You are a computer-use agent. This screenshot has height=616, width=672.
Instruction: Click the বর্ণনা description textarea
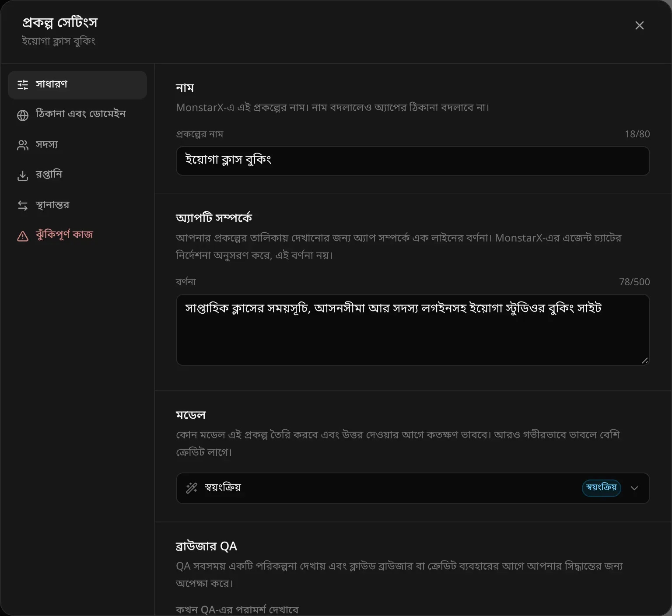[x=413, y=330]
